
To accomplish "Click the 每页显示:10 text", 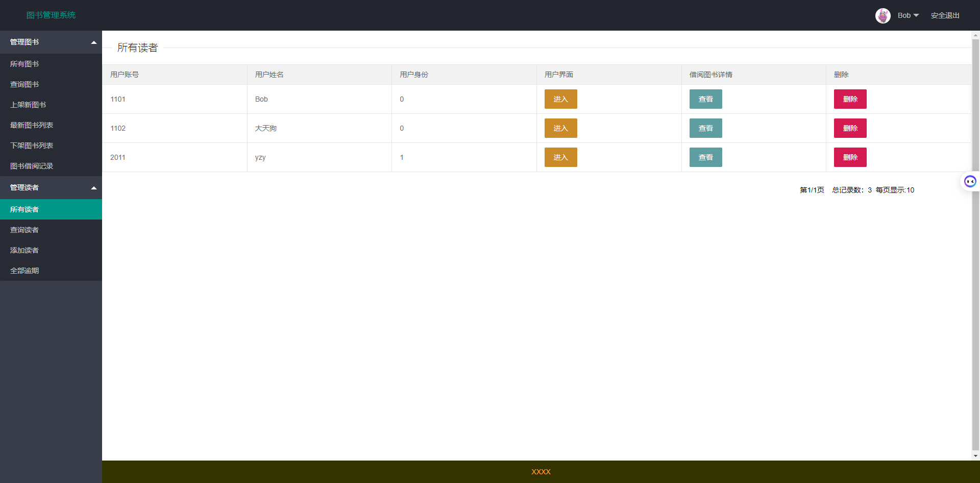I will tap(895, 190).
